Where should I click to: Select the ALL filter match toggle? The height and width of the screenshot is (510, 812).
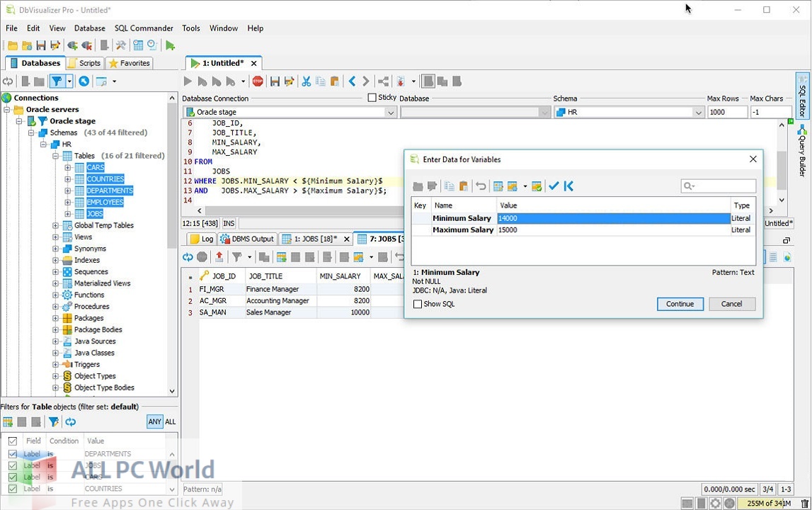(x=171, y=422)
